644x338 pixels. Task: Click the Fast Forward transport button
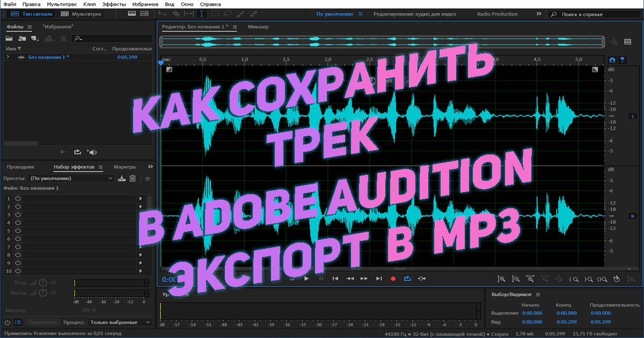click(x=364, y=278)
